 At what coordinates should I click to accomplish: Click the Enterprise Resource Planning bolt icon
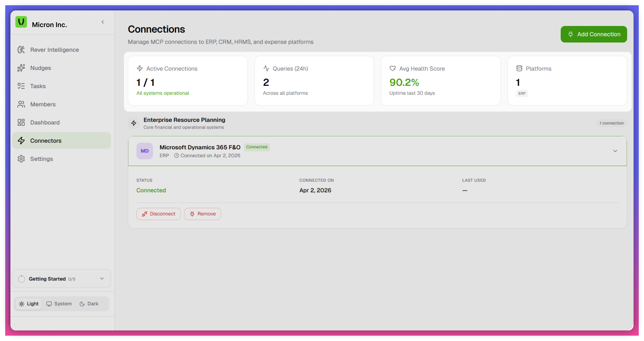134,123
